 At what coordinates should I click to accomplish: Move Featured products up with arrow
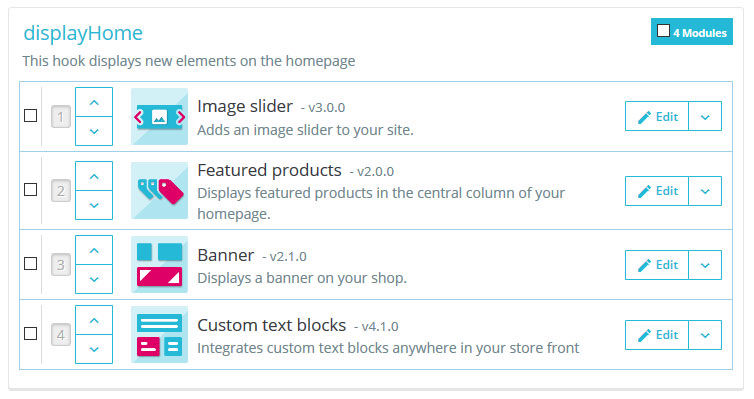[x=94, y=176]
